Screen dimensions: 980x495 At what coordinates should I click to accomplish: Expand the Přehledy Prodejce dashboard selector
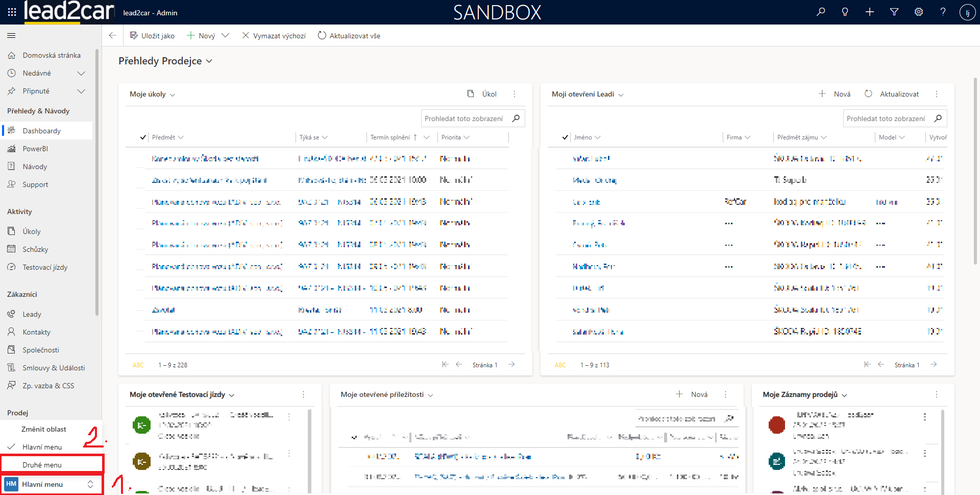coord(209,61)
